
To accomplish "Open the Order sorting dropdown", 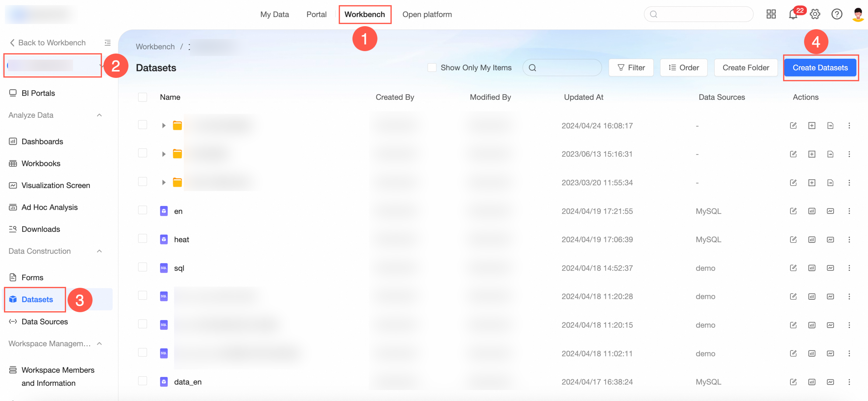I will [x=683, y=67].
